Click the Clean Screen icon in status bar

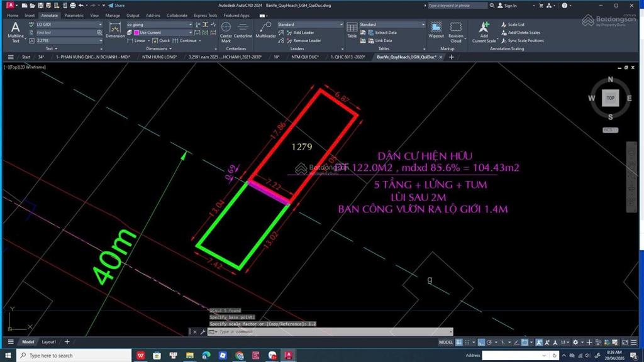click(x=625, y=342)
